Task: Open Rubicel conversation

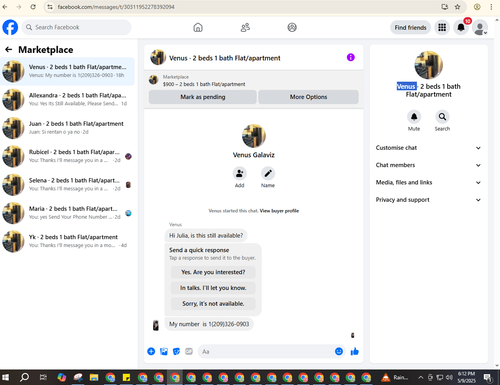Action: (67, 156)
